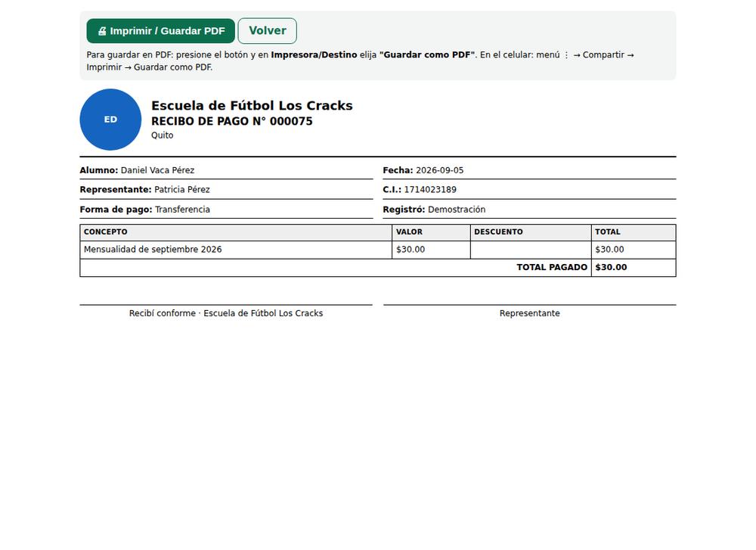Click the date value '2026-09-05'

click(440, 170)
